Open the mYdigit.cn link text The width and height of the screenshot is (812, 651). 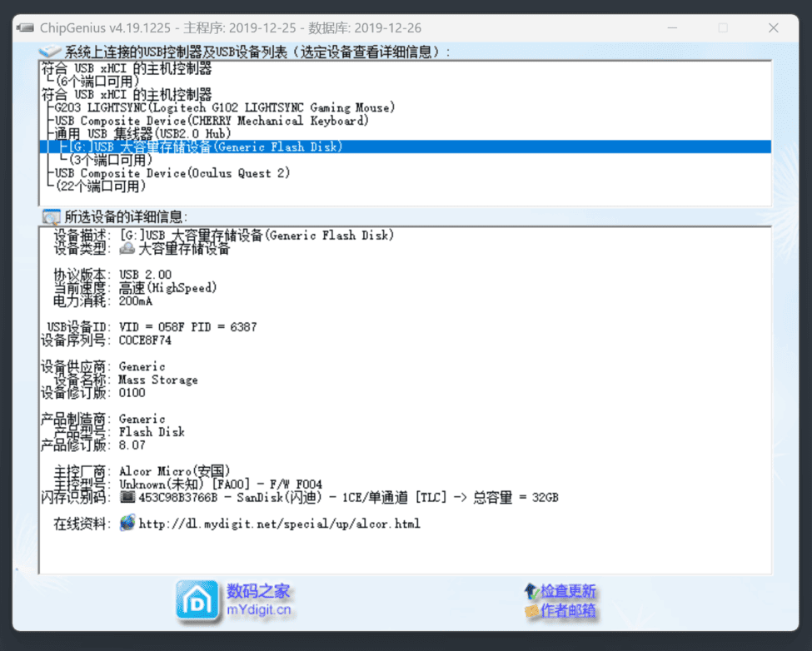[x=259, y=609]
